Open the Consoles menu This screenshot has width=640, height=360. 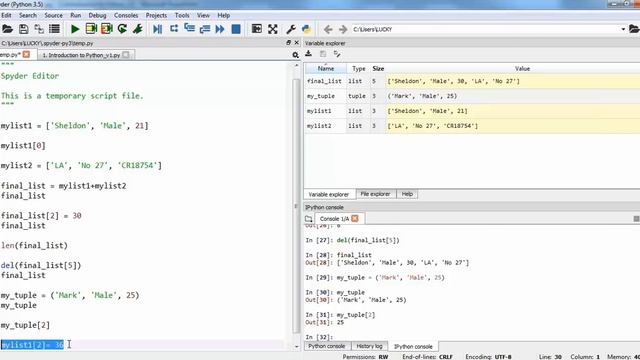(126, 15)
